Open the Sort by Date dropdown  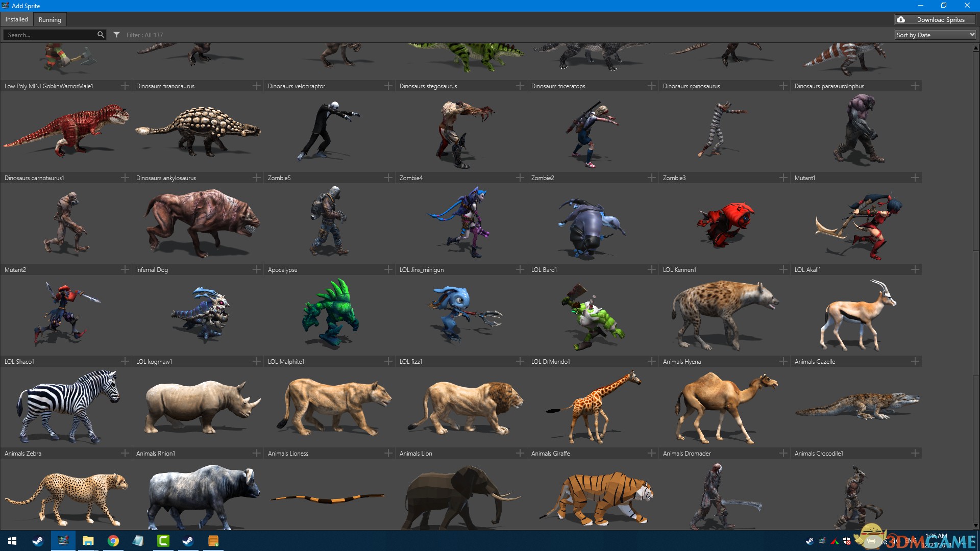(x=935, y=35)
